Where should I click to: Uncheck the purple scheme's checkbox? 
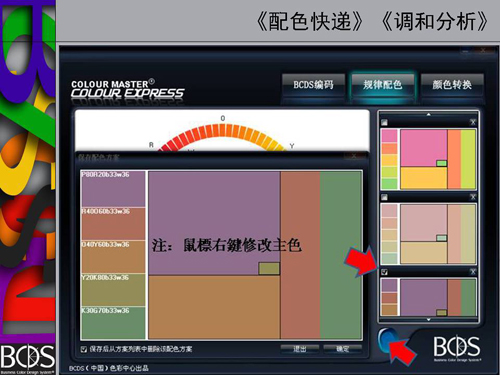click(x=384, y=272)
